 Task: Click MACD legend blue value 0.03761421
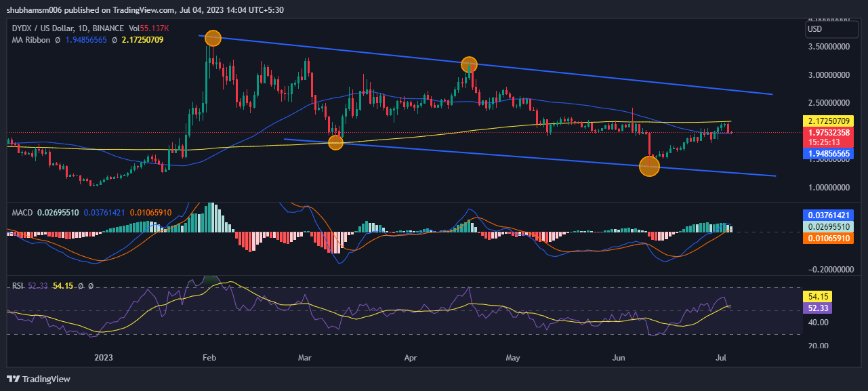click(x=105, y=213)
